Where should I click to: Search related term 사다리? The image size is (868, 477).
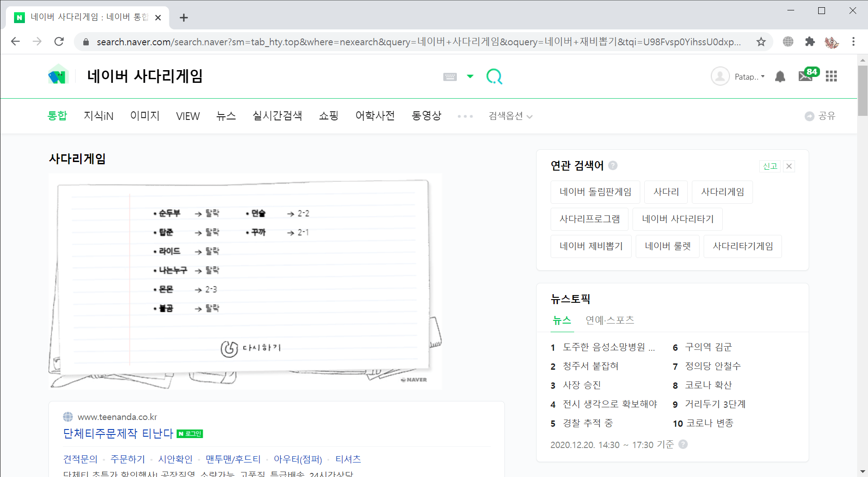666,192
